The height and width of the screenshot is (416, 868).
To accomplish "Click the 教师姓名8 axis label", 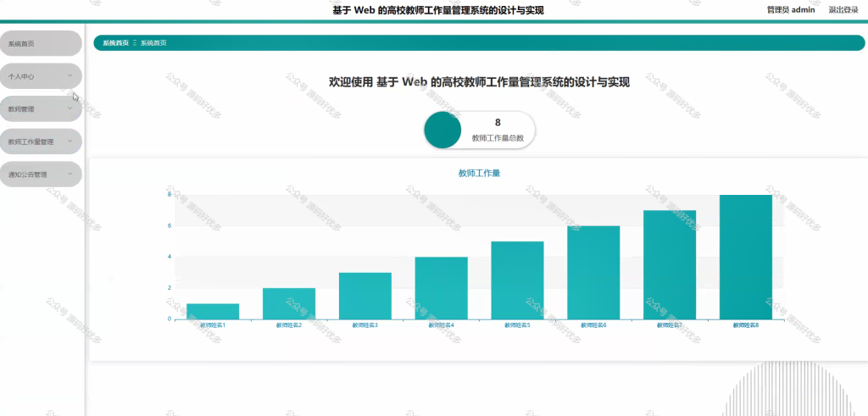I will (746, 325).
